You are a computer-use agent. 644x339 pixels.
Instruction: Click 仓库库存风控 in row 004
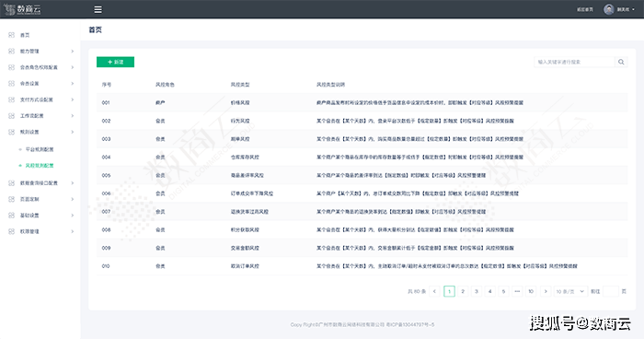(245, 158)
